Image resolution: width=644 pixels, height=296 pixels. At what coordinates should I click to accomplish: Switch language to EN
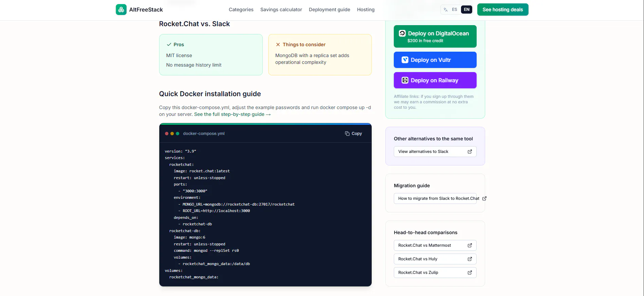click(x=467, y=10)
